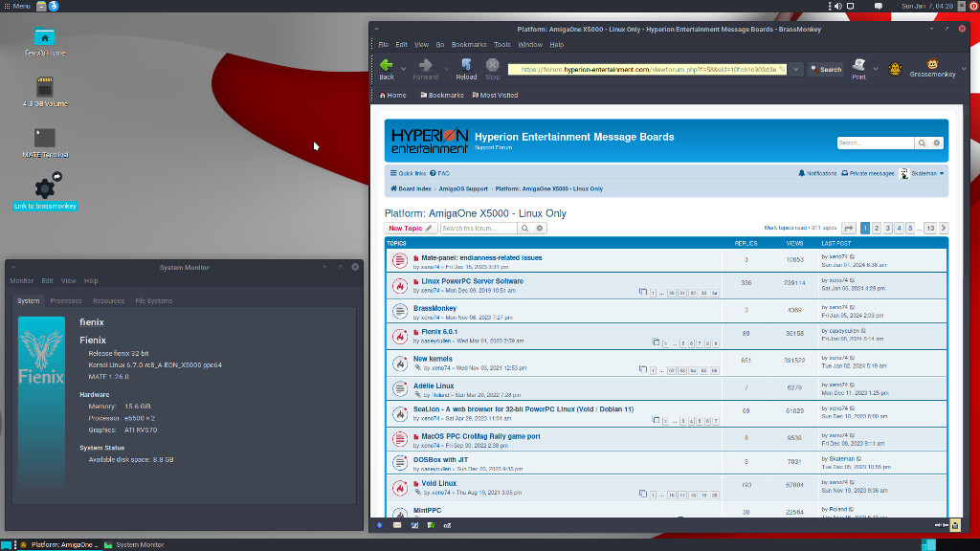Switch to the Resources tab in System Monitor
The height and width of the screenshot is (551, 980).
108,301
